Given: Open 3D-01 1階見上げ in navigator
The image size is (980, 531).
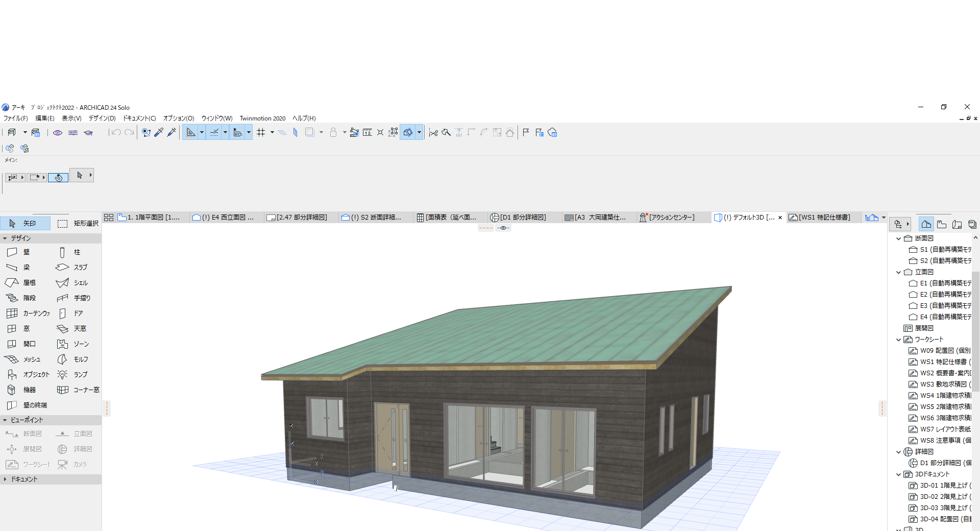Looking at the screenshot, I should pos(940,486).
